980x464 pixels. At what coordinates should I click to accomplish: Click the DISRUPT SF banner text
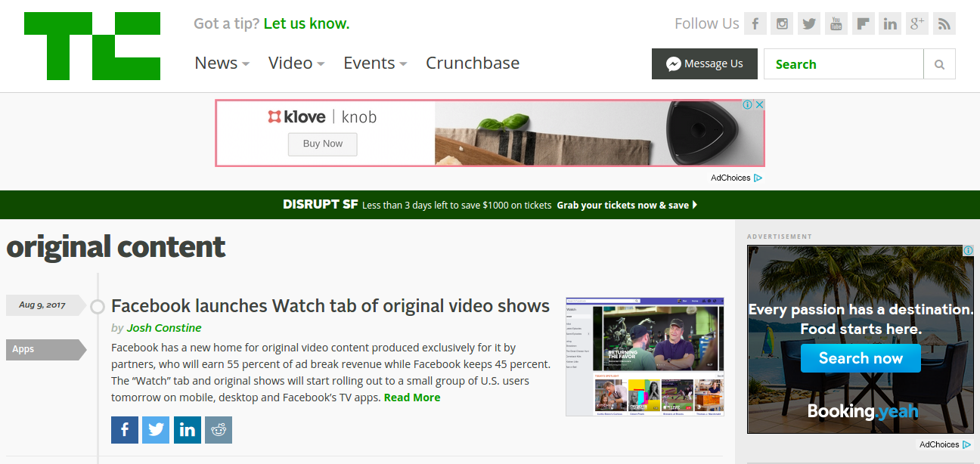coord(321,204)
